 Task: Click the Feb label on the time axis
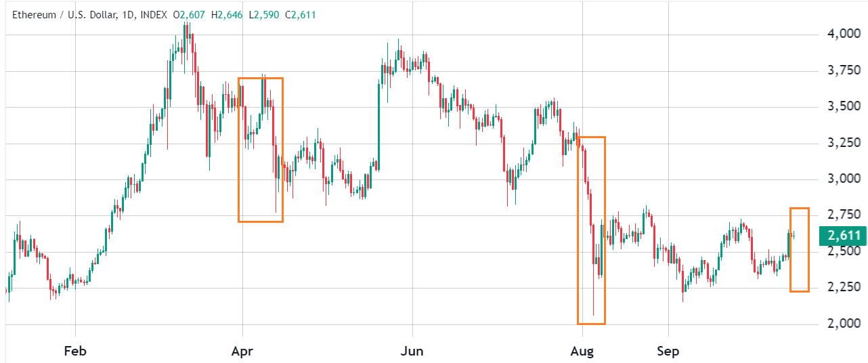tap(74, 351)
